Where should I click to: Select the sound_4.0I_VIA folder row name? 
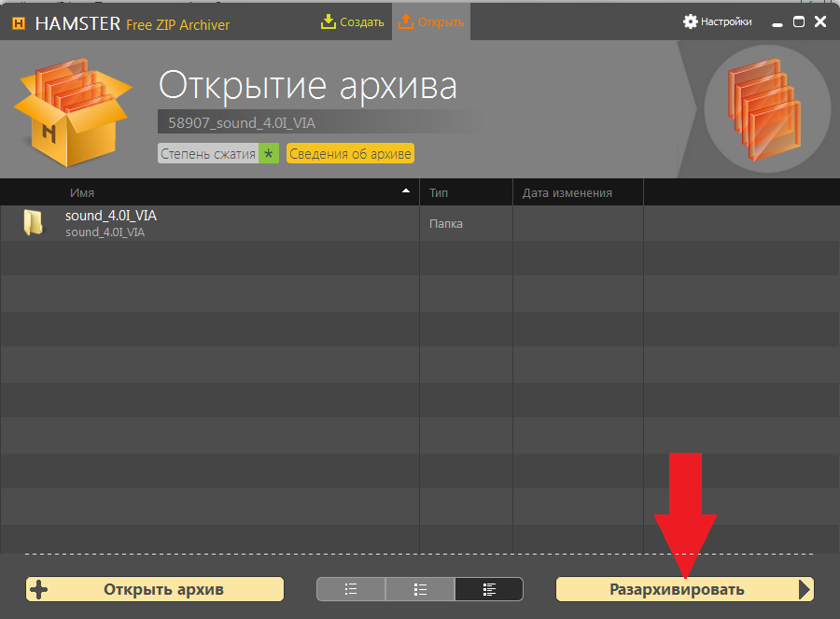tap(111, 216)
